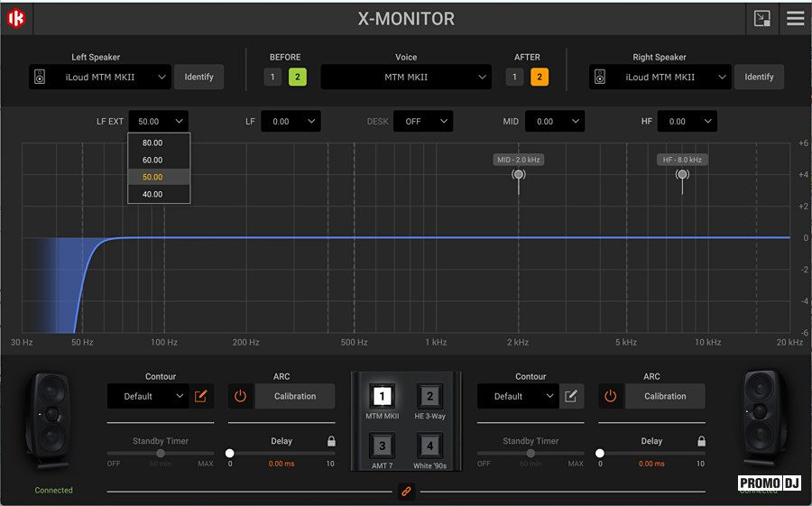Screen dimensions: 812x506
Task: Select BEFORE slot 1
Action: (x=272, y=78)
